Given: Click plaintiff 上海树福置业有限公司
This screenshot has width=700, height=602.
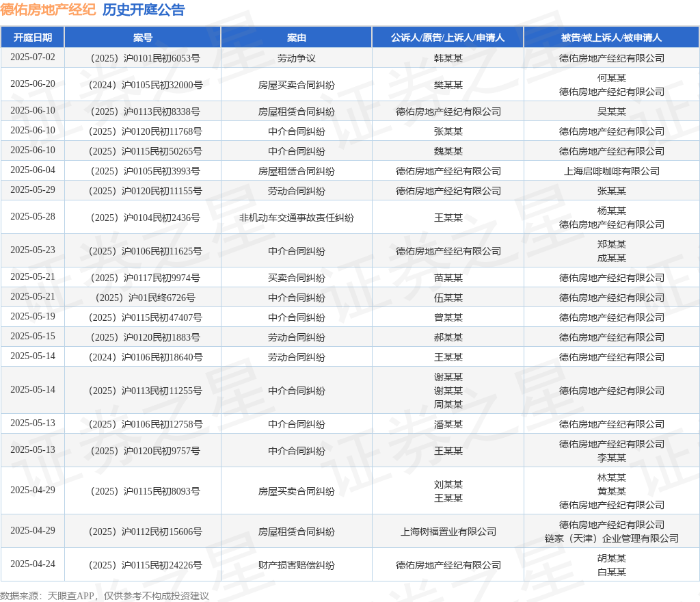Looking at the screenshot, I should point(448,532).
